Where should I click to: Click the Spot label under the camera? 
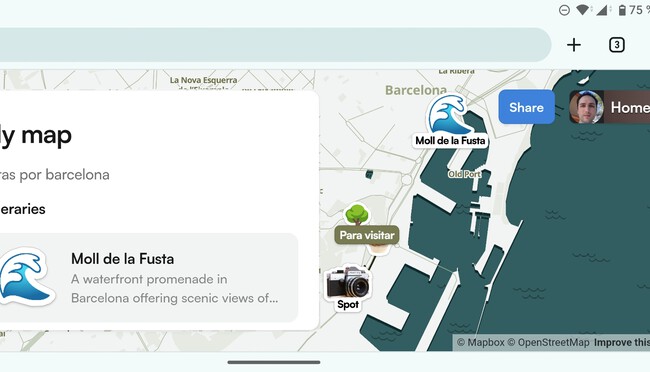point(348,305)
